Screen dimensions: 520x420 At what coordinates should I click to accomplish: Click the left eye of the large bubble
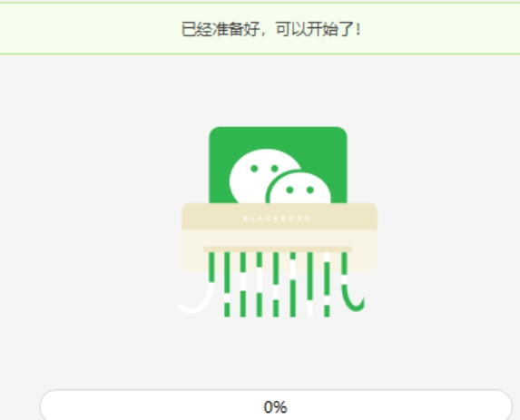(254, 169)
